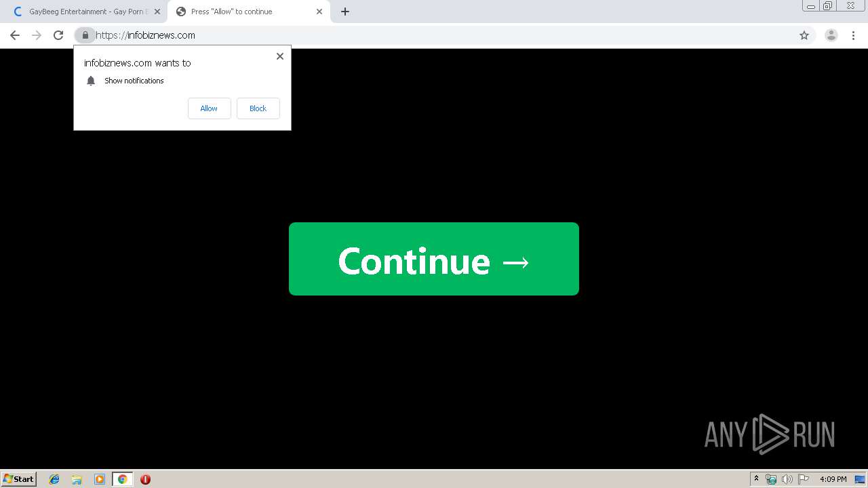Show hidden system tray icons
The width and height of the screenshot is (868, 488).
coord(756,479)
